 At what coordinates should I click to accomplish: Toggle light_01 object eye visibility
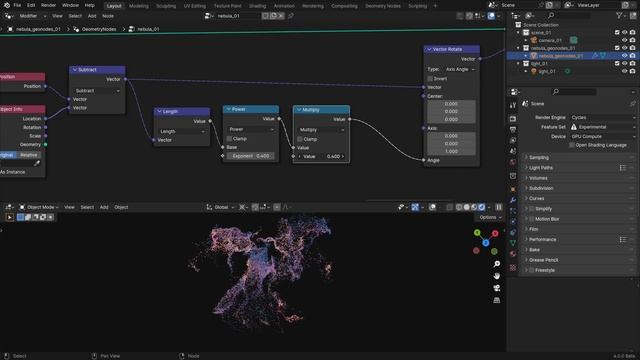[x=624, y=71]
